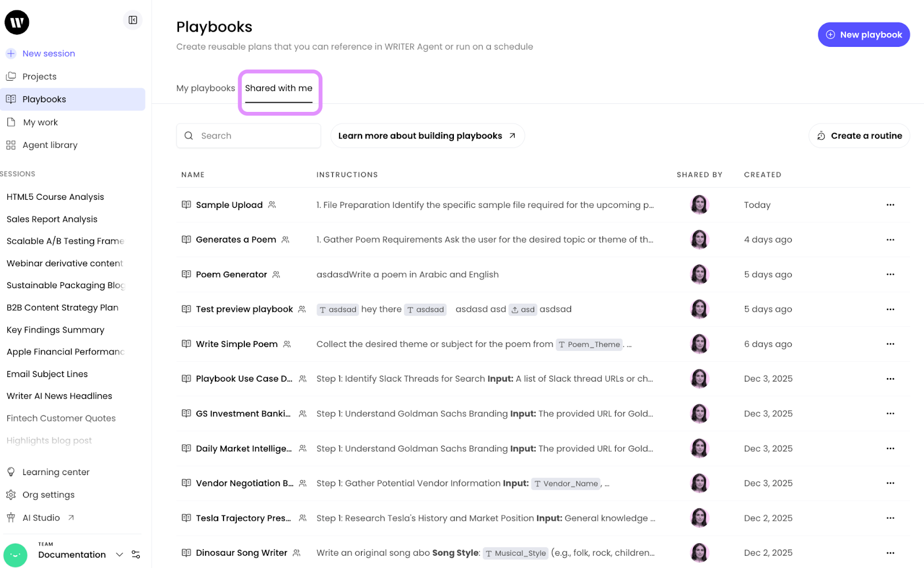
Task: Click the avatar in the Poem Generator row
Action: click(699, 274)
